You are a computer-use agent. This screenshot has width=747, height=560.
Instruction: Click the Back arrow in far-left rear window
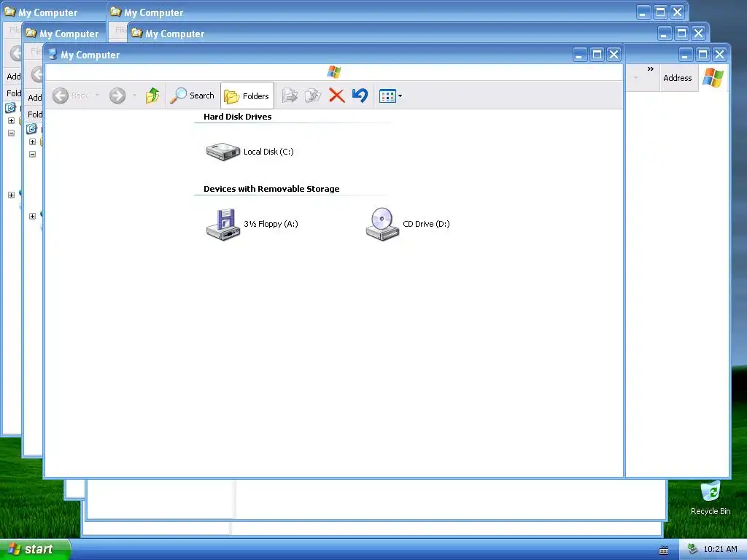coord(16,52)
